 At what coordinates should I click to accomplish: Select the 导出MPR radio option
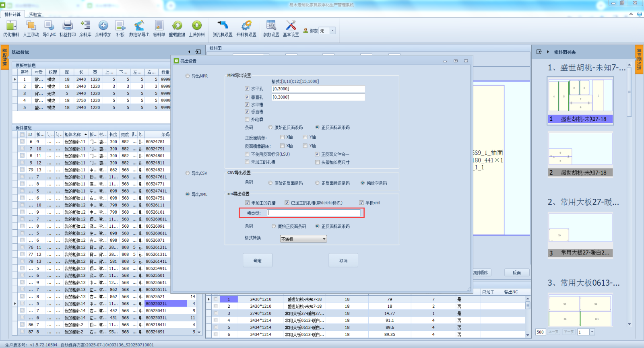point(188,76)
